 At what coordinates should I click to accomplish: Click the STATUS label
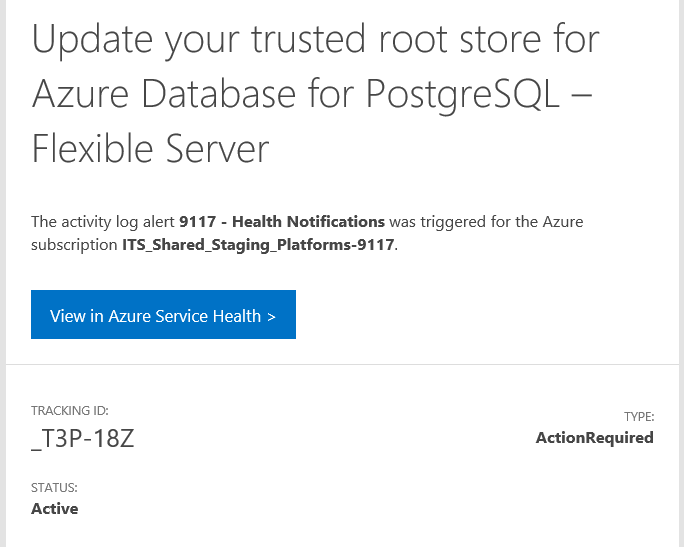click(x=54, y=487)
